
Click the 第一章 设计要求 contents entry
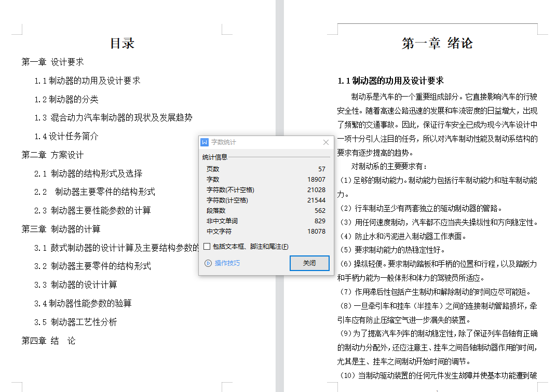(52, 62)
